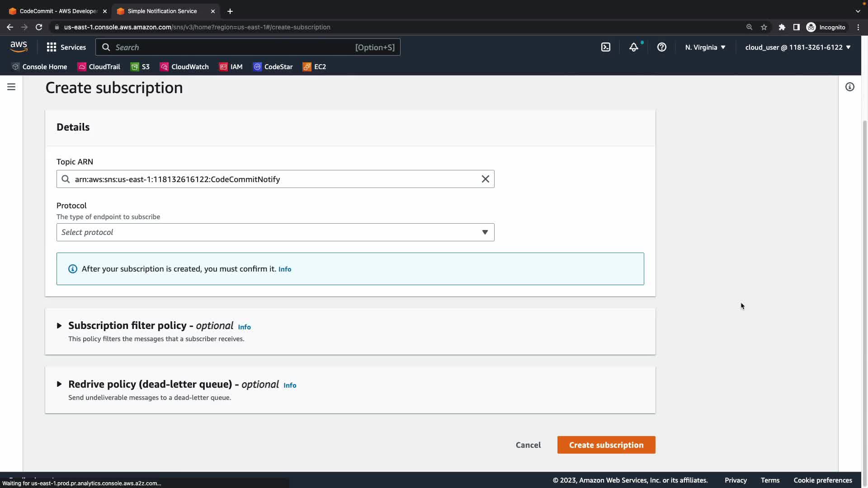Click in the Topic ARN input field
868x488 pixels.
pos(271,179)
